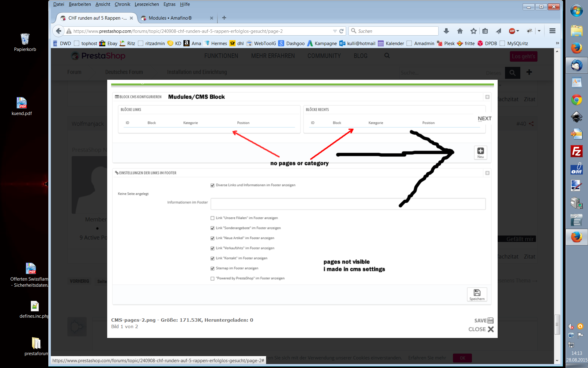The image size is (588, 368).
Task: Select the kuend.pdf desktop file
Action: pos(22,106)
